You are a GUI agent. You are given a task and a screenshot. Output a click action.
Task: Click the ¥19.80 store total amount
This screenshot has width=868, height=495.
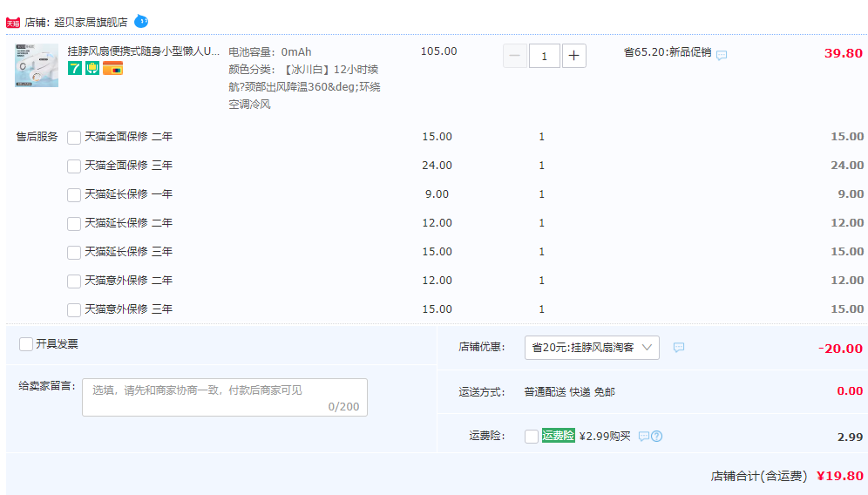tap(840, 476)
